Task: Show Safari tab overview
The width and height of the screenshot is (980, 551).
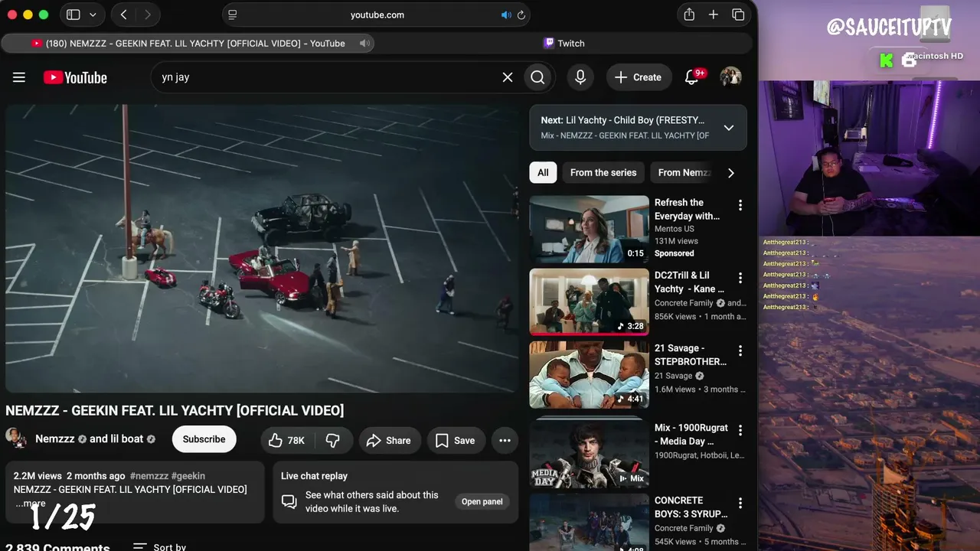Action: pos(738,15)
